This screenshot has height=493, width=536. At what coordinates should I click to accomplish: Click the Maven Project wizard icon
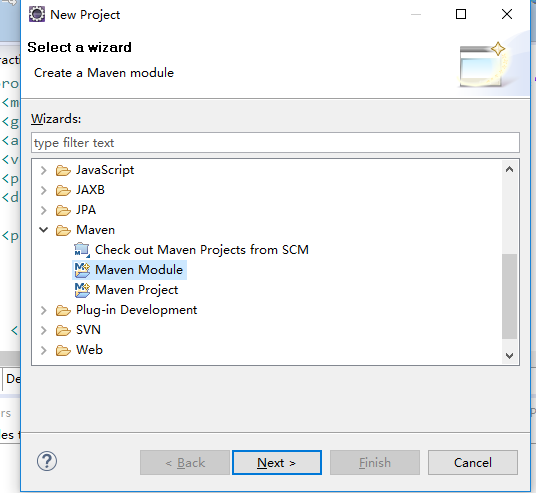(x=82, y=290)
